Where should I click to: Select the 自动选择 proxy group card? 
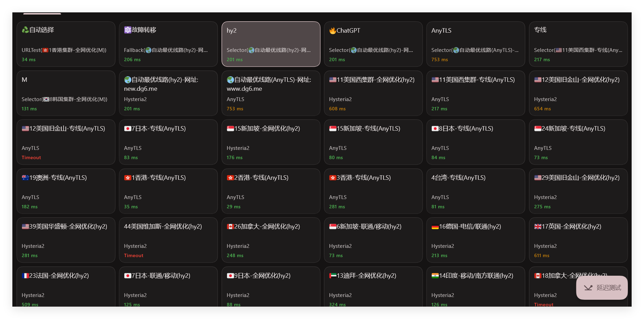click(66, 44)
